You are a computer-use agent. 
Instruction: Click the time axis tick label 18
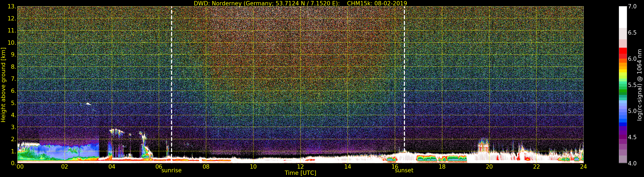pos(442,167)
